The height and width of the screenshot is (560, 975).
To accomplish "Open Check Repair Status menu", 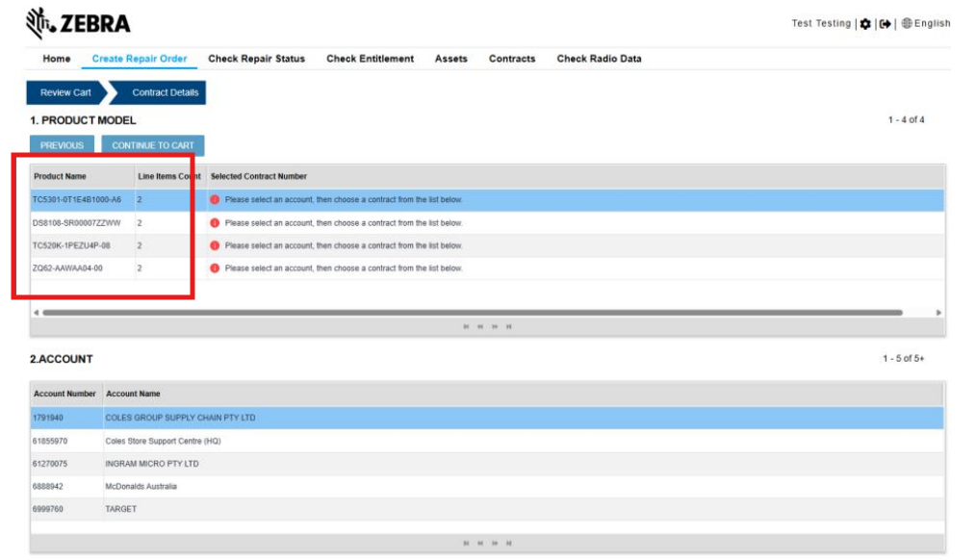I will [x=256, y=59].
